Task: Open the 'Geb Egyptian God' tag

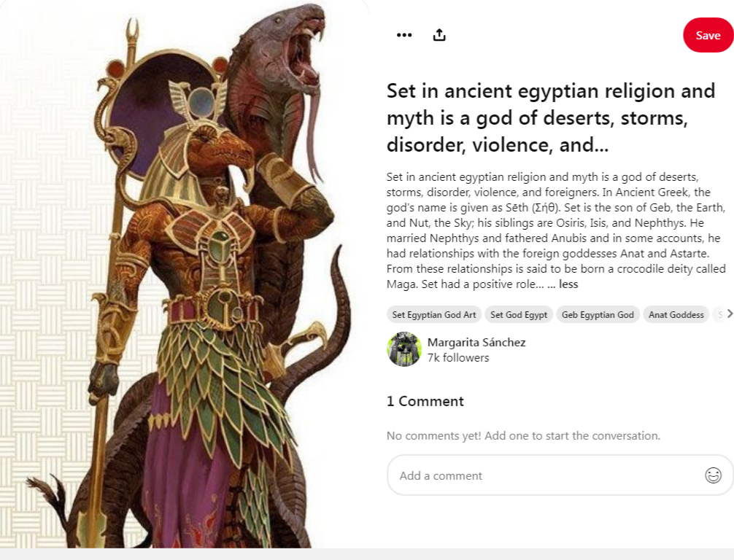Action: tap(598, 315)
